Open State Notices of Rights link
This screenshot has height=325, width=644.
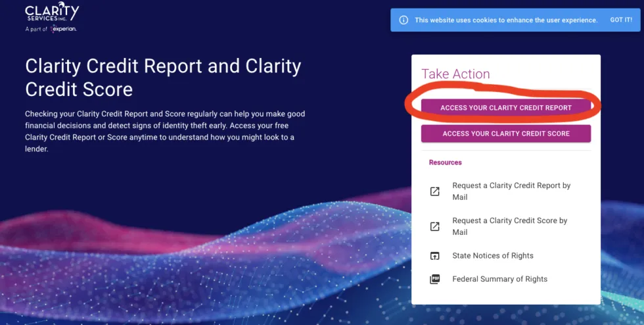[x=492, y=255]
